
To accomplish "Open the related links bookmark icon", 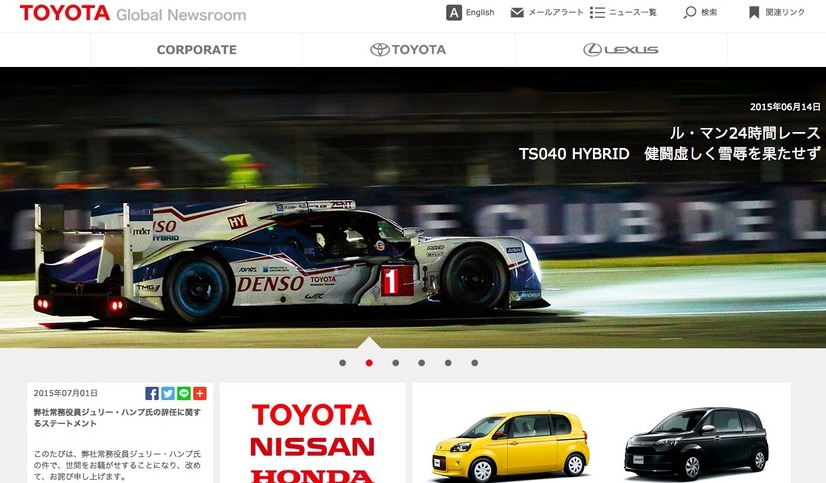I will tap(754, 12).
